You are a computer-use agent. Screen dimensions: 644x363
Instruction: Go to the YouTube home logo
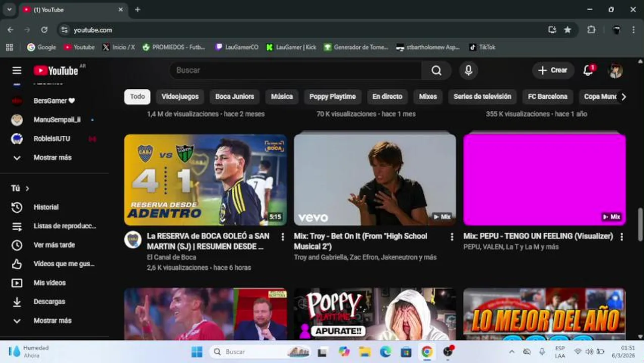click(55, 71)
